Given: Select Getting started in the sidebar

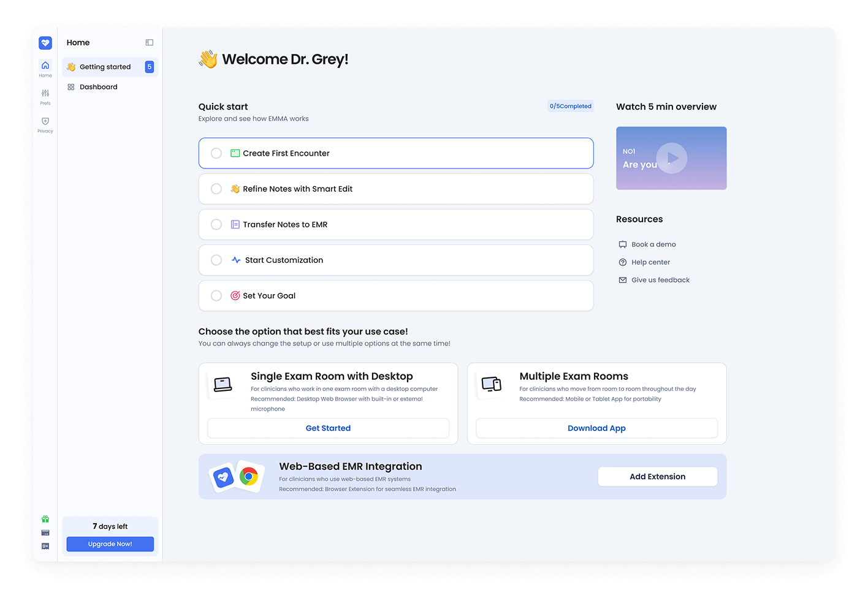Looking at the screenshot, I should (x=105, y=67).
